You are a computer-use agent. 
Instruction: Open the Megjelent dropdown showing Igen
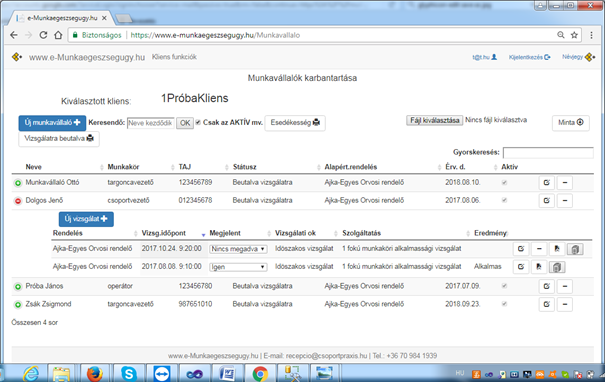[238, 267]
